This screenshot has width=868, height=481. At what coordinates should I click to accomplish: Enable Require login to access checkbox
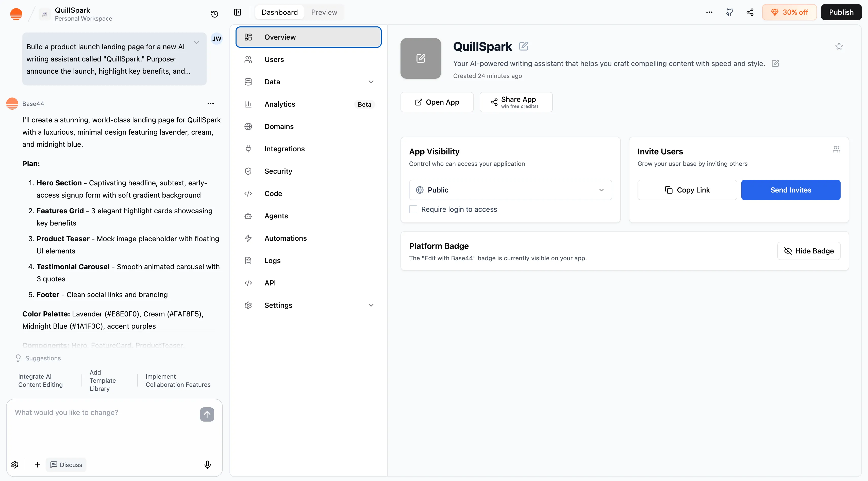[413, 209]
